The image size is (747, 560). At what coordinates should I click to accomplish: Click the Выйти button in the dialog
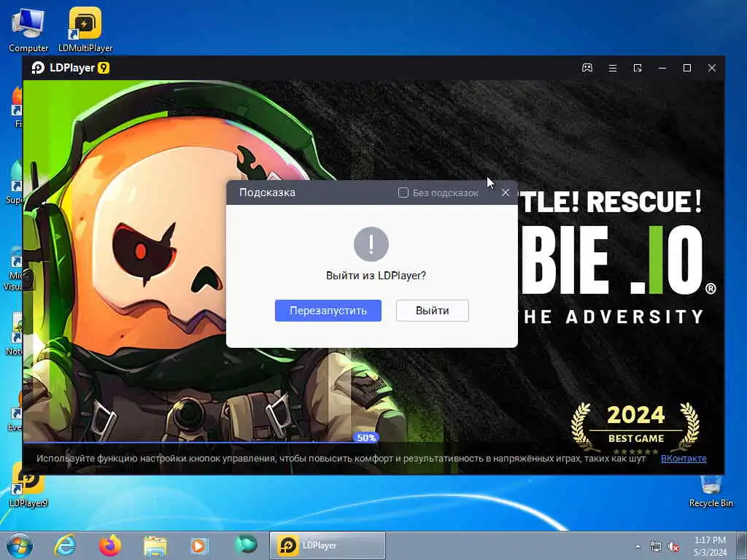coord(432,311)
